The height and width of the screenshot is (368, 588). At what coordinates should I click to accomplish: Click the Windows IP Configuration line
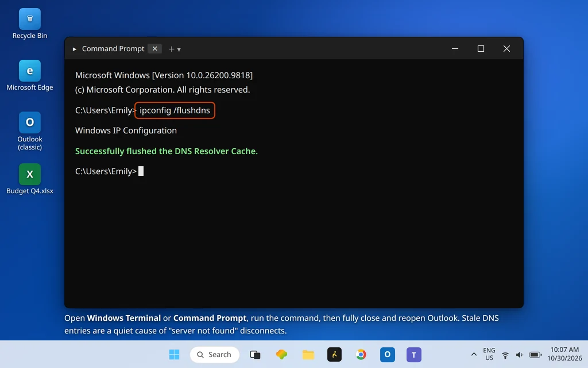coord(126,131)
